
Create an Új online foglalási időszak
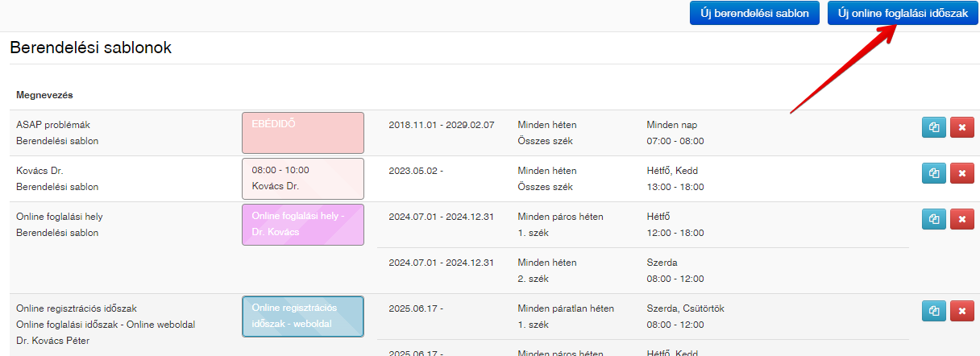pyautogui.click(x=903, y=13)
